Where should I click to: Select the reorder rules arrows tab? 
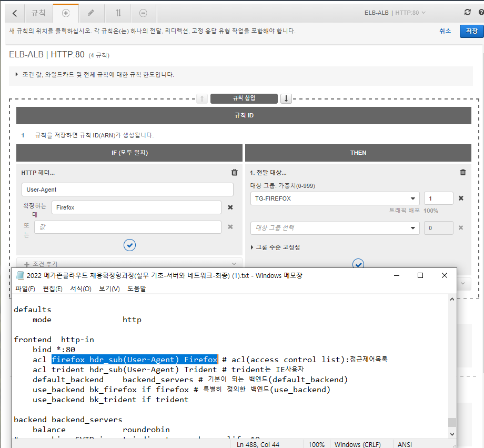[x=118, y=13]
